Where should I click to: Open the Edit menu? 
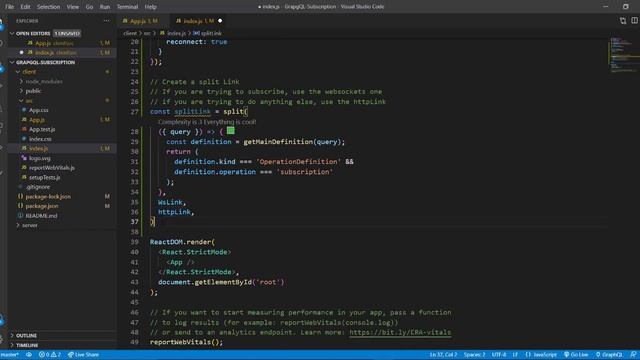pyautogui.click(x=25, y=7)
